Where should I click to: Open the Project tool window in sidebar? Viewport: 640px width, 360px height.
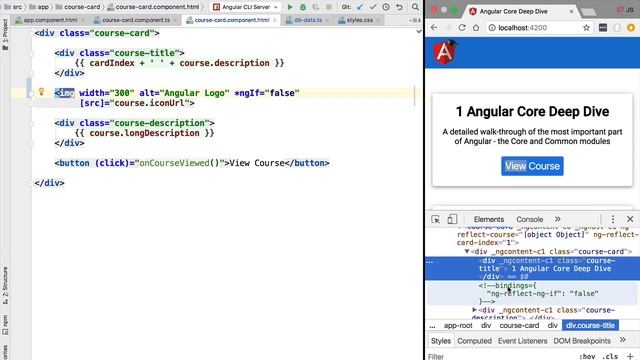[x=5, y=35]
